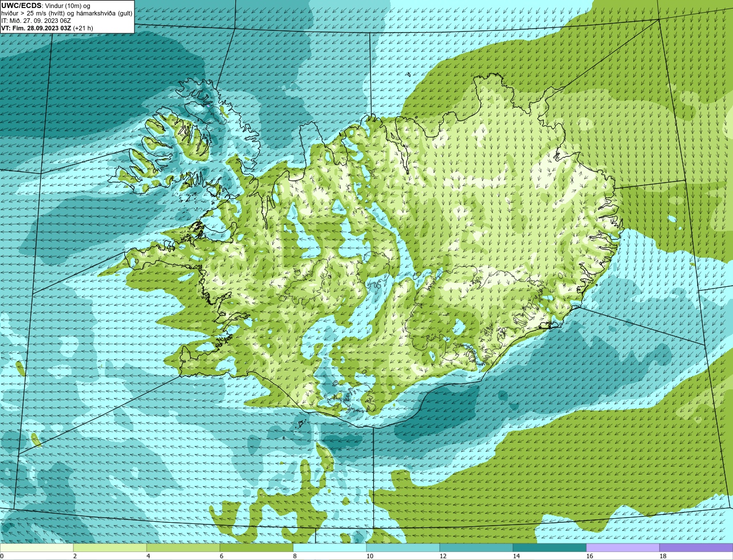This screenshot has height=560, width=733.
Task: Choose the 14–16 m/s dark teal legend swatch
Action: 550,548
